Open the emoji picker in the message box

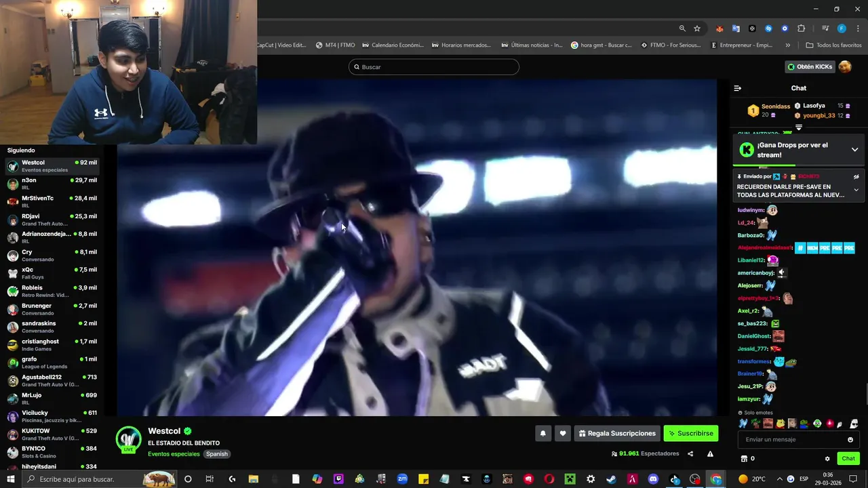(850, 440)
